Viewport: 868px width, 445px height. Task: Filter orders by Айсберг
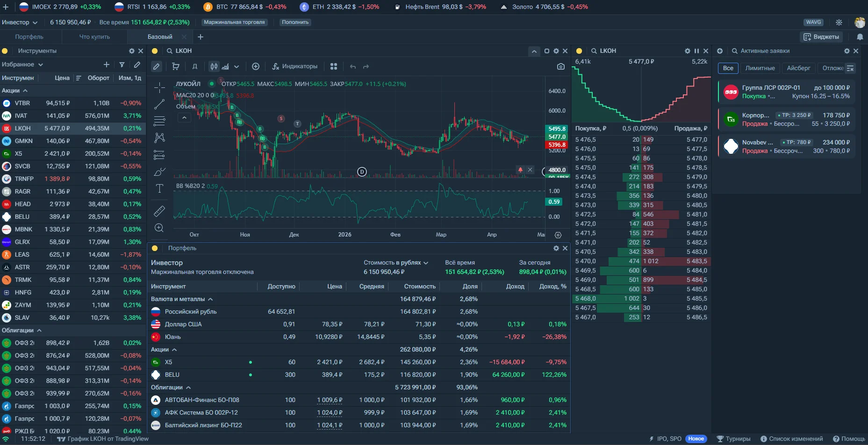point(798,68)
